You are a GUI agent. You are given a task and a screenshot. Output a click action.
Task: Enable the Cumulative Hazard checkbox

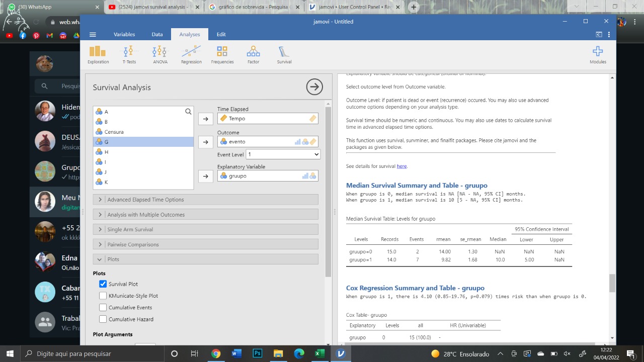[103, 319]
